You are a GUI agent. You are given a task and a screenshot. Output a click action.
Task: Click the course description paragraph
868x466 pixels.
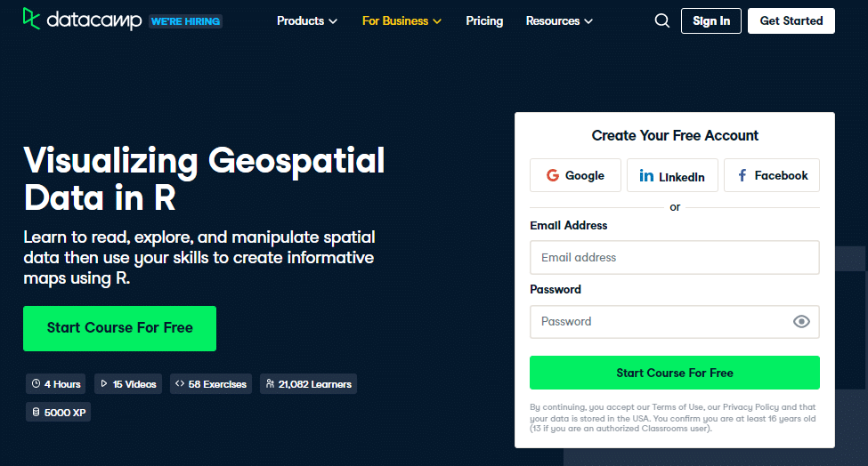[199, 258]
